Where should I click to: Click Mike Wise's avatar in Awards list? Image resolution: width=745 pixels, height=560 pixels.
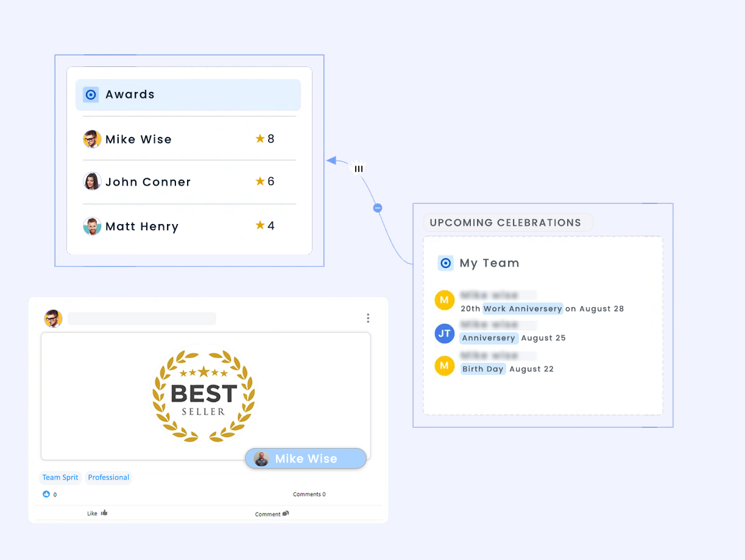click(x=92, y=139)
